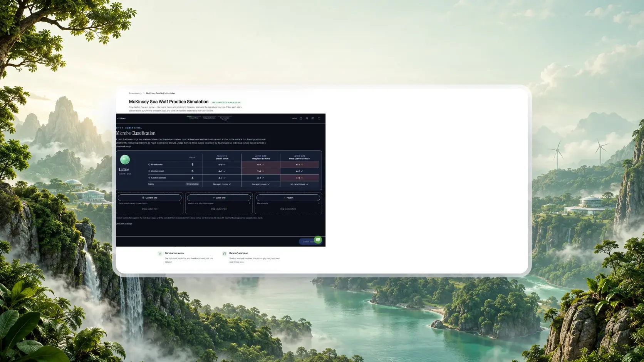Click the Polar Lantern Trench column header
Viewport: 644px width, 362px height.
(300, 157)
